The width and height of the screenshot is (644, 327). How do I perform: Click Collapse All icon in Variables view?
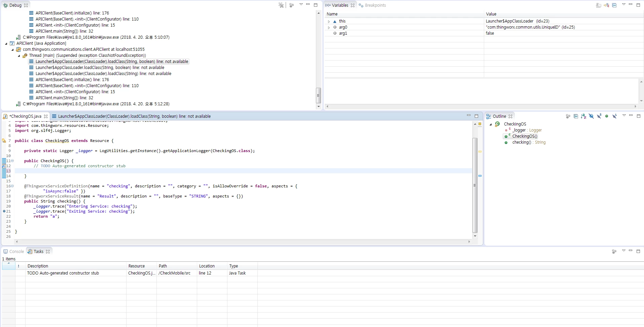(614, 5)
